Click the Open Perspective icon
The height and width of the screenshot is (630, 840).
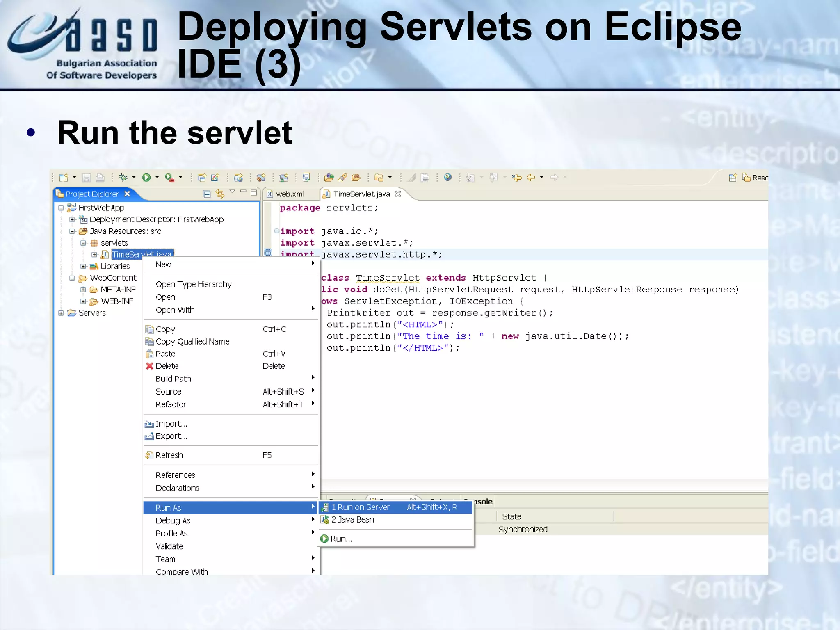733,177
